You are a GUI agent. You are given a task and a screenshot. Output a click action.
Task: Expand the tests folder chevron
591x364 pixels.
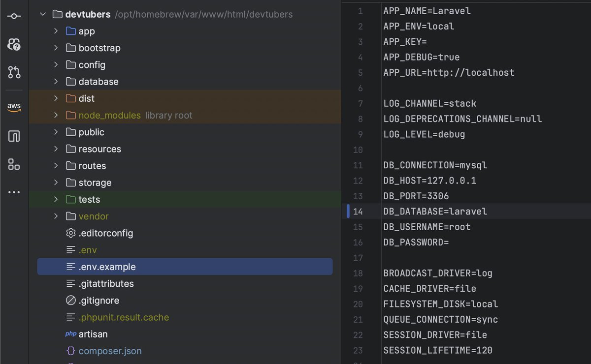point(56,199)
